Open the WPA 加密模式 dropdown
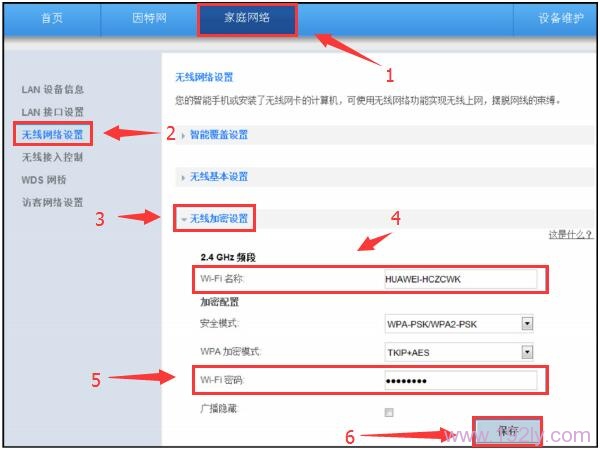Viewport: 600px width, 450px height. (x=460, y=352)
